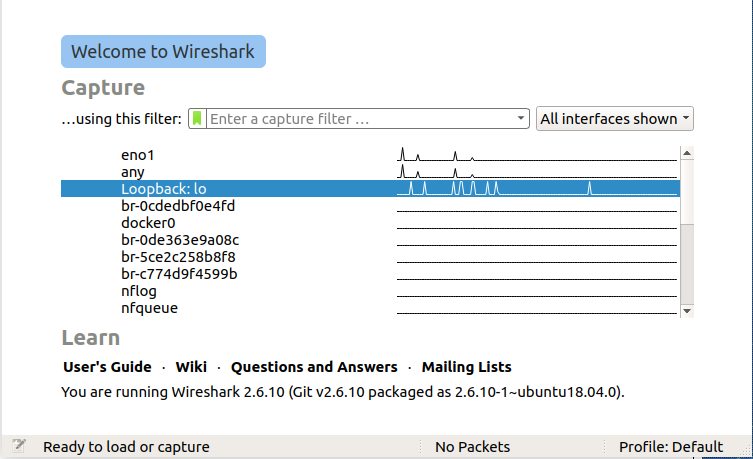Click the interface list scroll up arrow
The image size is (753, 459).
click(x=687, y=153)
